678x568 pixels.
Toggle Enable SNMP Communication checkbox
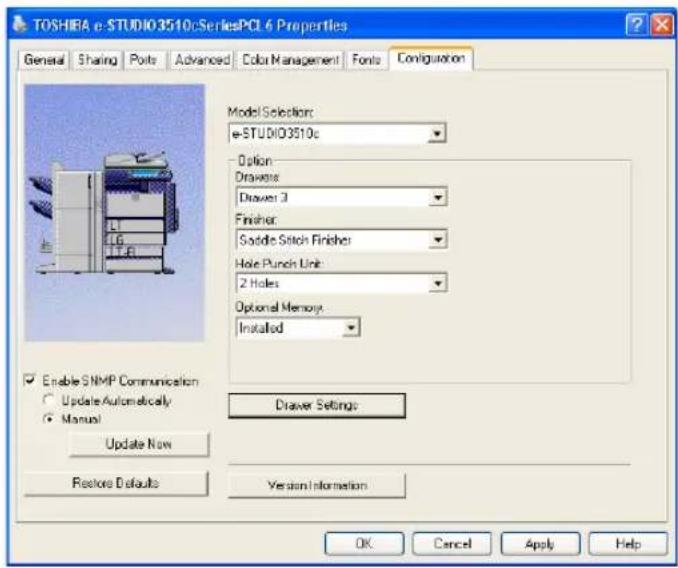pyautogui.click(x=29, y=380)
